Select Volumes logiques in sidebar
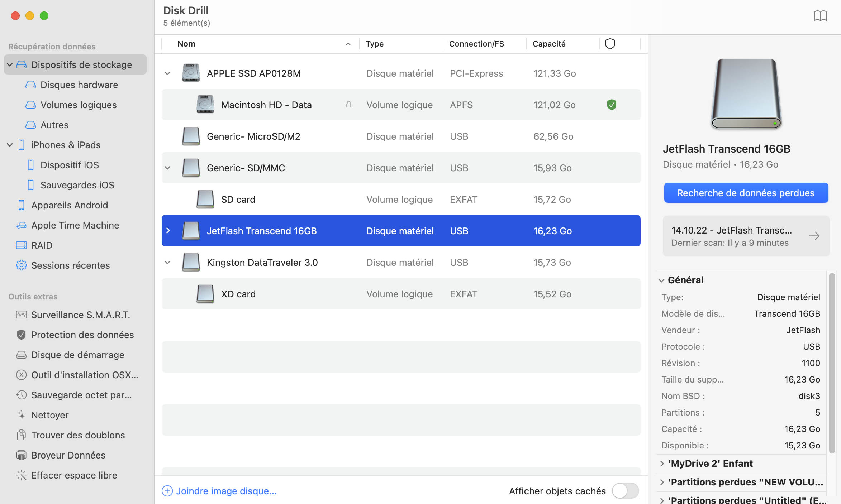This screenshot has width=841, height=504. [x=78, y=105]
